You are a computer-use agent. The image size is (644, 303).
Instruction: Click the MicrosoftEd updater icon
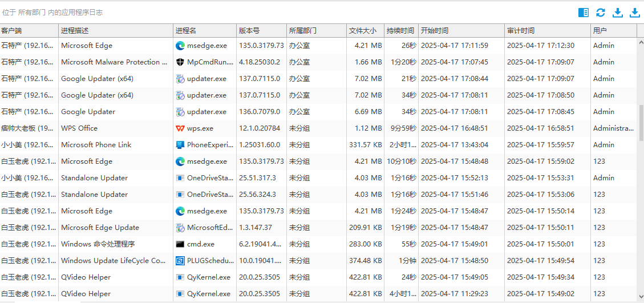[180, 227]
